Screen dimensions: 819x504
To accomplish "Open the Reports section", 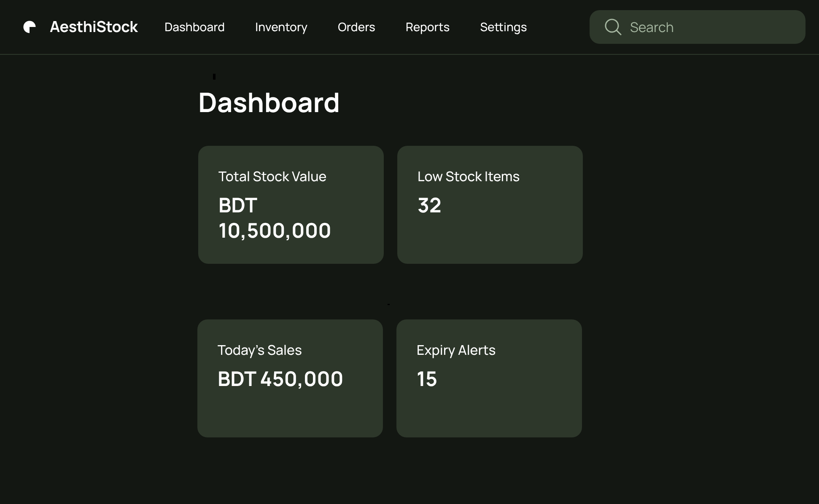I will [427, 27].
